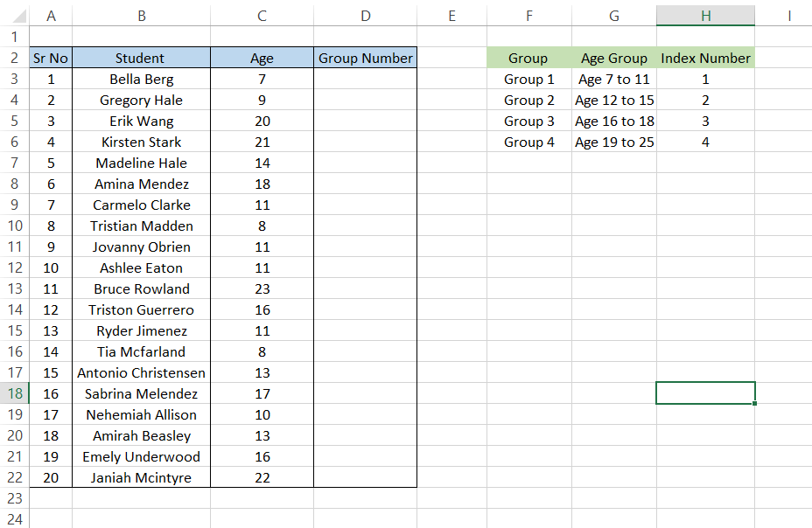Select row 2 header

[x=14, y=58]
